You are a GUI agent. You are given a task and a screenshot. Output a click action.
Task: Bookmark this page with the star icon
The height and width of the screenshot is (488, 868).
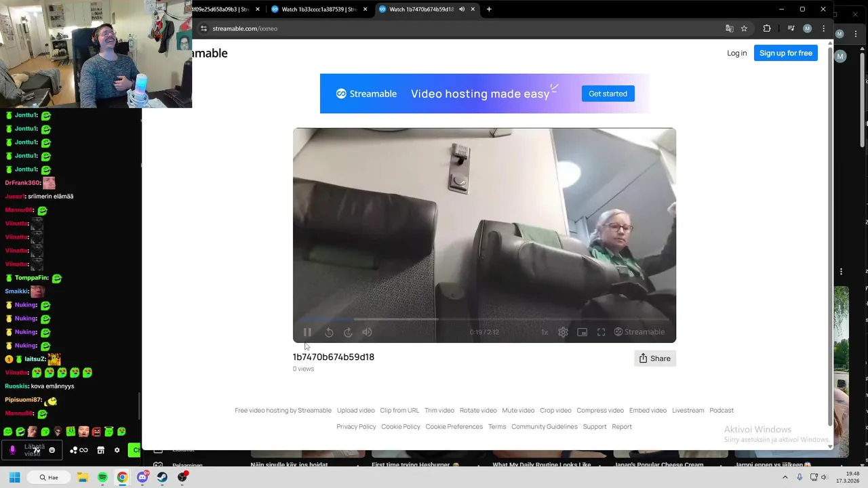click(x=744, y=28)
